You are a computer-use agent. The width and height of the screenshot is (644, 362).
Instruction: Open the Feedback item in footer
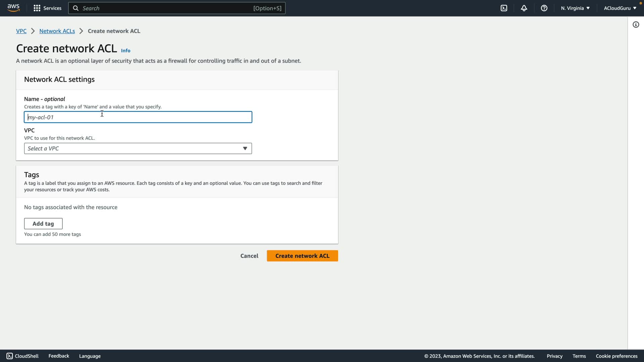[x=59, y=356]
